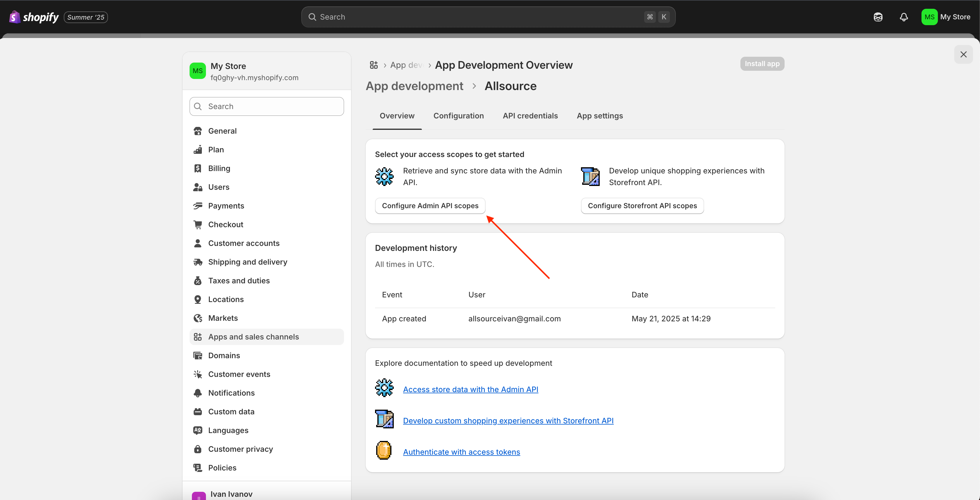Screen dimensions: 980x500
Task: Click the Shopify logo
Action: [x=34, y=17]
